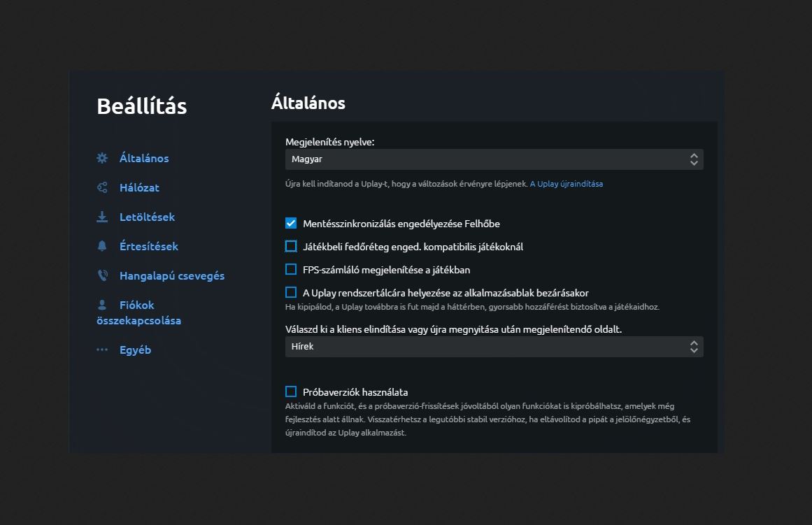
Task: Enable FPS-számláló megjelenítése a játékban
Action: pos(291,269)
